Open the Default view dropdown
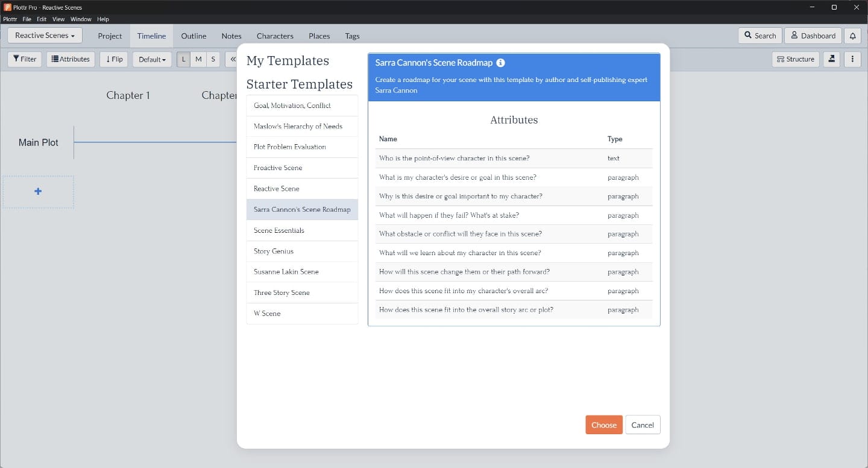This screenshot has width=868, height=468. [152, 59]
